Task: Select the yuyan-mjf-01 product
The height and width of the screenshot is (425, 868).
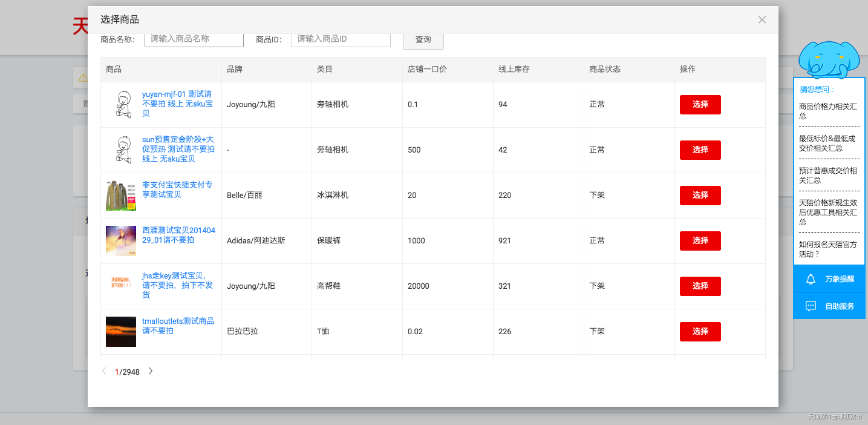Action: coord(700,105)
